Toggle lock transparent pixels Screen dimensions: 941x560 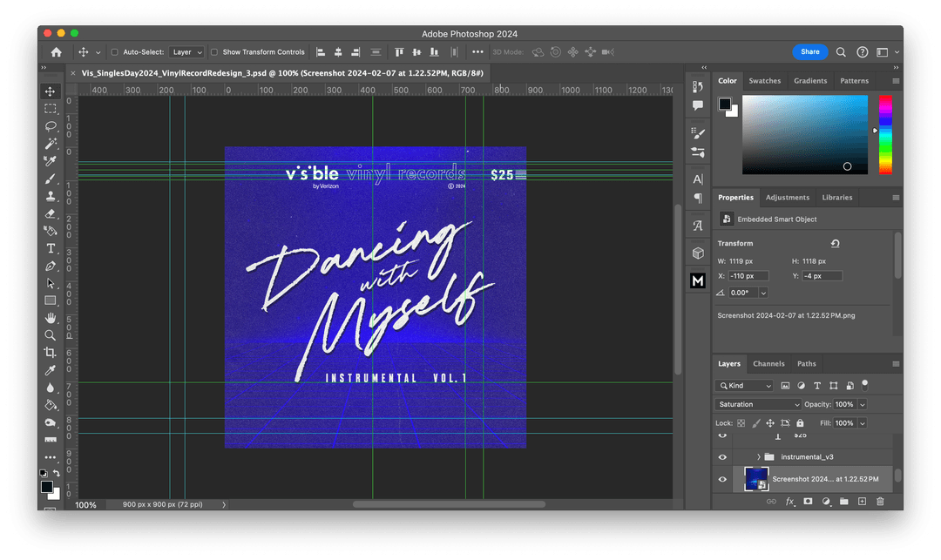[741, 423]
